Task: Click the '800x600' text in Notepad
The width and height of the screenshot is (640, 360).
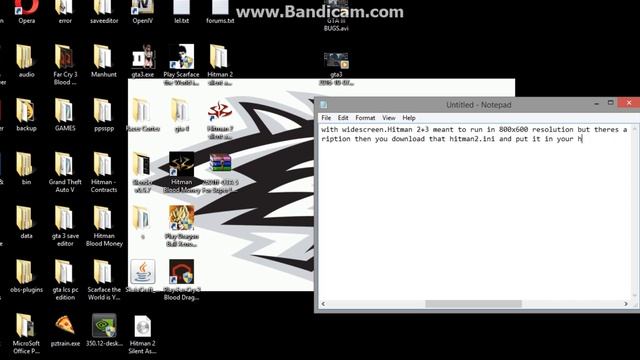Action: click(513, 129)
